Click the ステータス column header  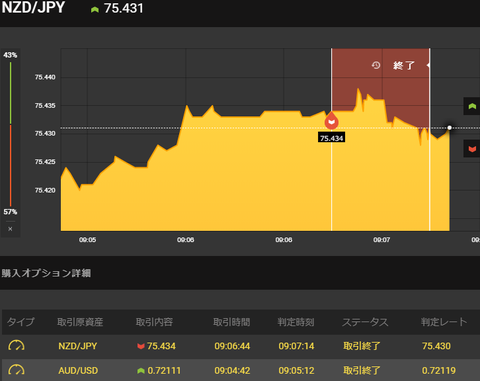point(365,322)
